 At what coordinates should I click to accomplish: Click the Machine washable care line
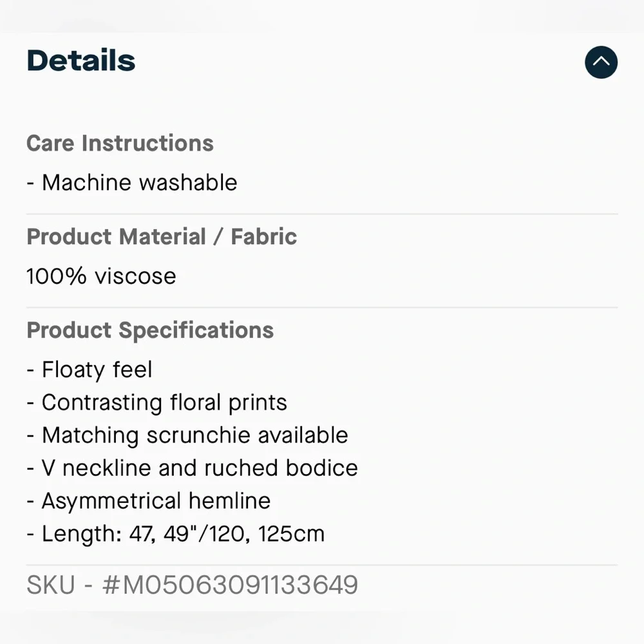pyautogui.click(x=132, y=183)
